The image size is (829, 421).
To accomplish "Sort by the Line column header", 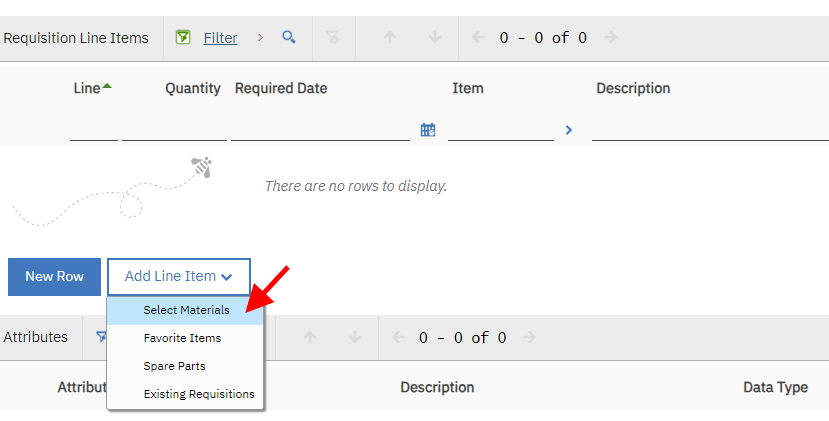I will [87, 88].
